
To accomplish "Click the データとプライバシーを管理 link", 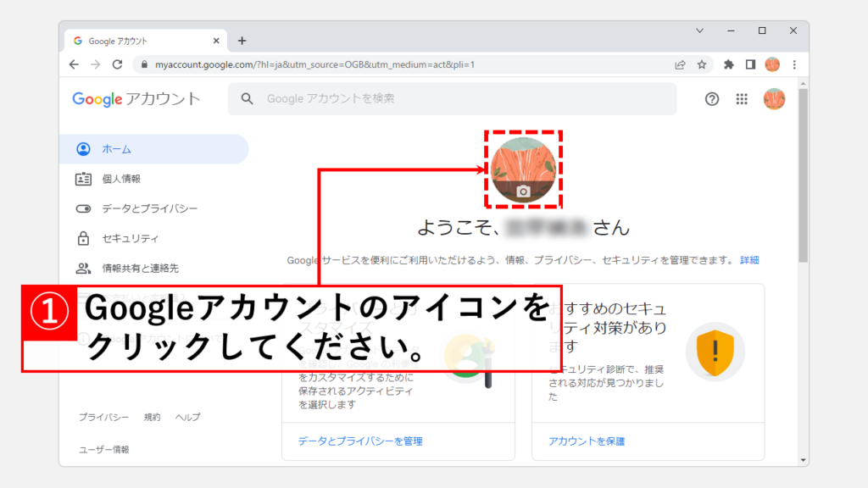I will tap(360, 441).
